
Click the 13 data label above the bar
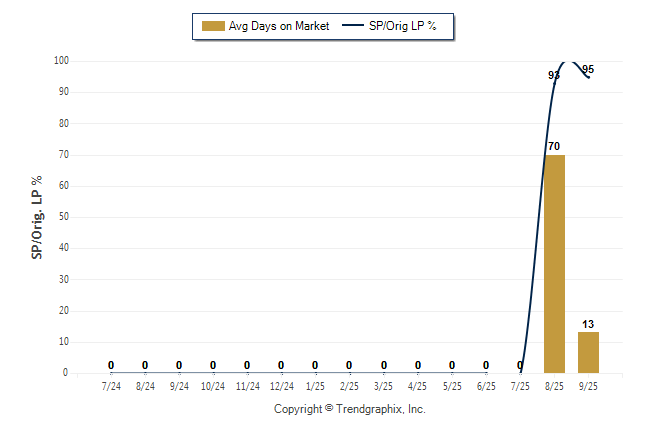coord(588,324)
